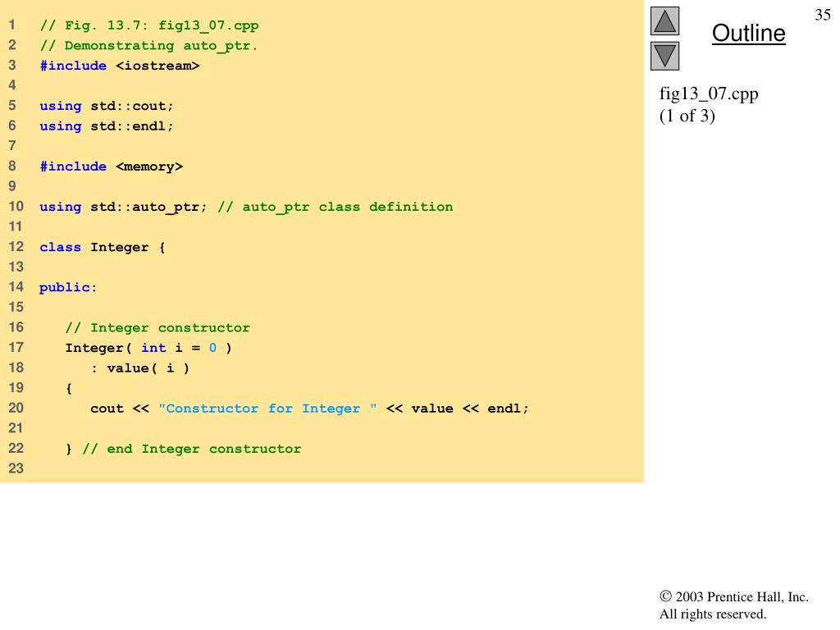
Task: Click the "Constructor for Integer " string literal
Action: (267, 409)
